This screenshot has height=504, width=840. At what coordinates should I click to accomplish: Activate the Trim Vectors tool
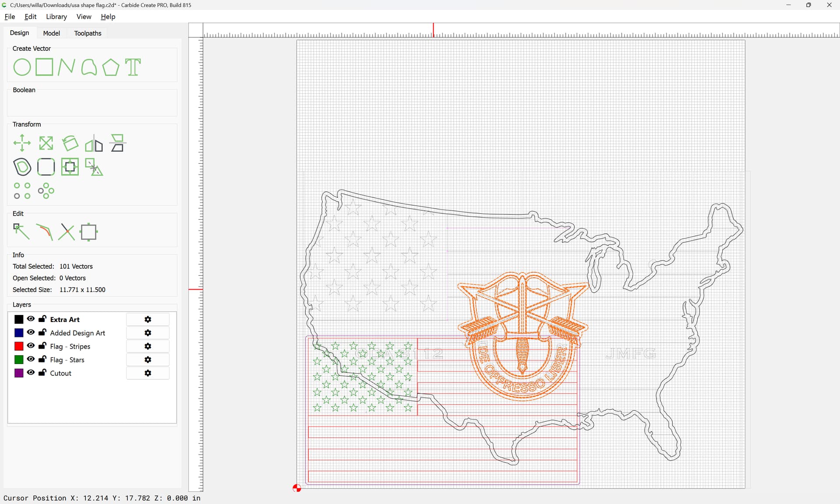66,232
